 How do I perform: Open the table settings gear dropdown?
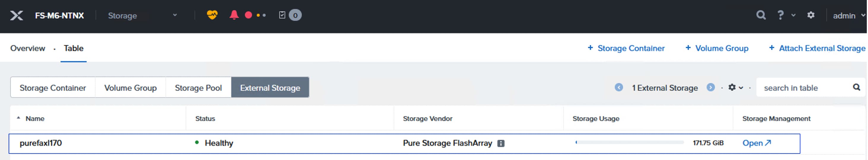click(x=735, y=88)
